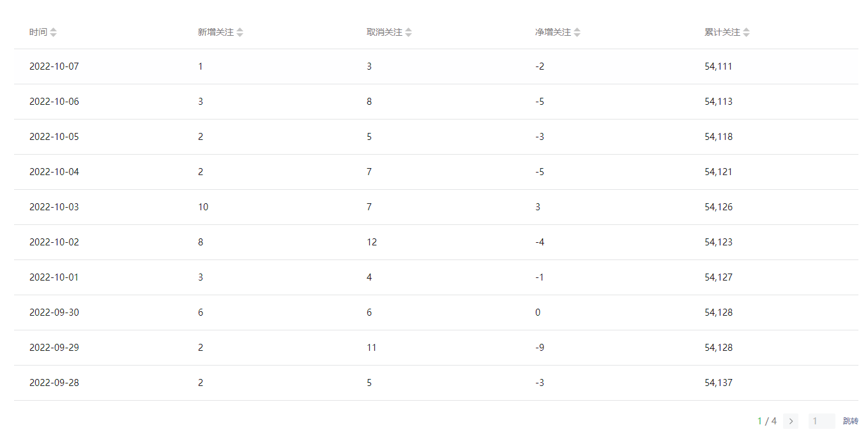Click sort arrows next to 新增关注

[x=240, y=33]
